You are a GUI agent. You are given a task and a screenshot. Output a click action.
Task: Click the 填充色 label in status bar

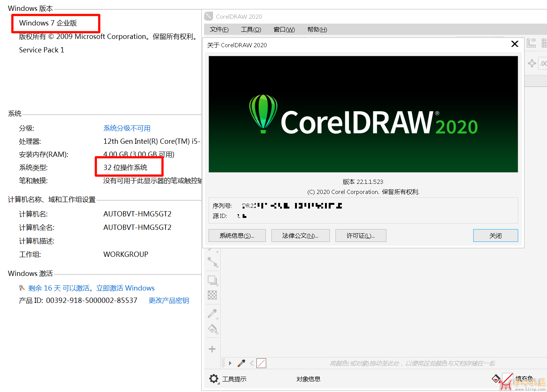[524, 379]
